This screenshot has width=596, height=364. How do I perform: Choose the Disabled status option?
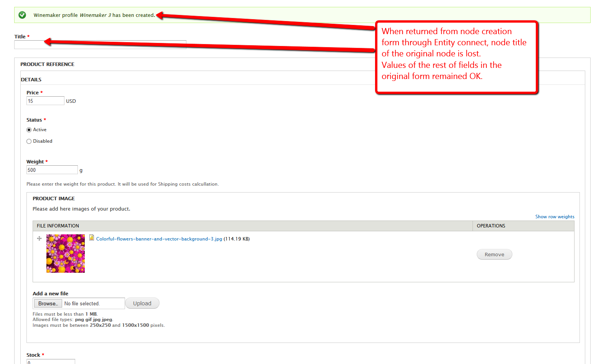(x=29, y=141)
